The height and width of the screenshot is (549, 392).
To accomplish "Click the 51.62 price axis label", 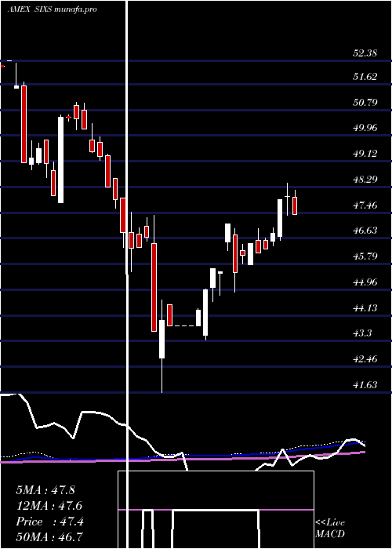I will (x=365, y=77).
